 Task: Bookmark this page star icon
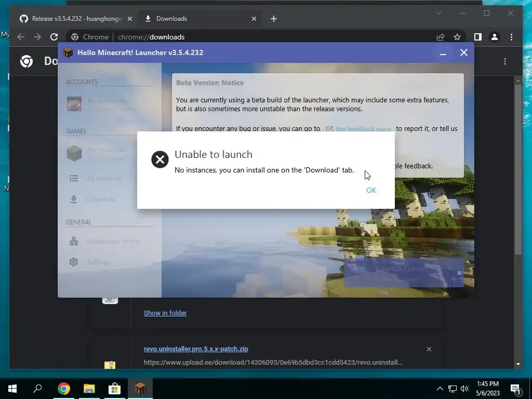[457, 37]
